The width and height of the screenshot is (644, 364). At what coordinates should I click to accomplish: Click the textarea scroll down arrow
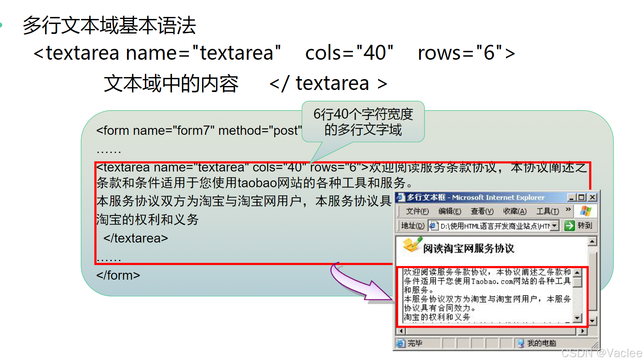point(577,318)
